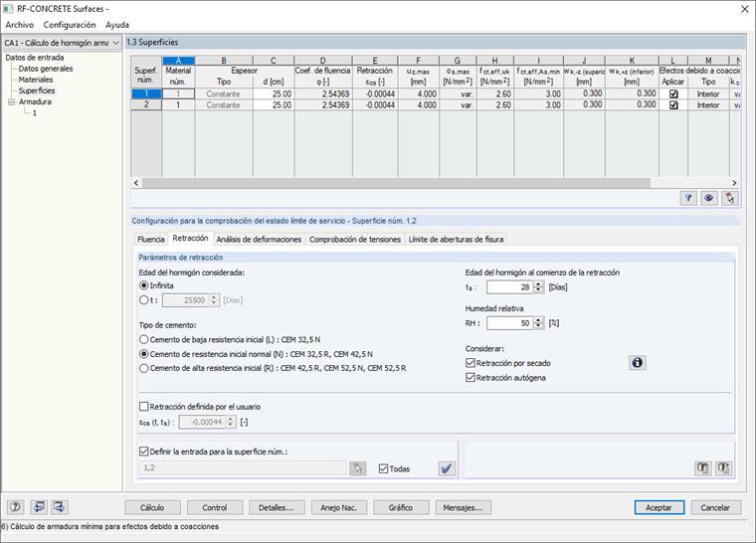Toggle the Todas checkbox
The width and height of the screenshot is (756, 543).
pos(383,468)
